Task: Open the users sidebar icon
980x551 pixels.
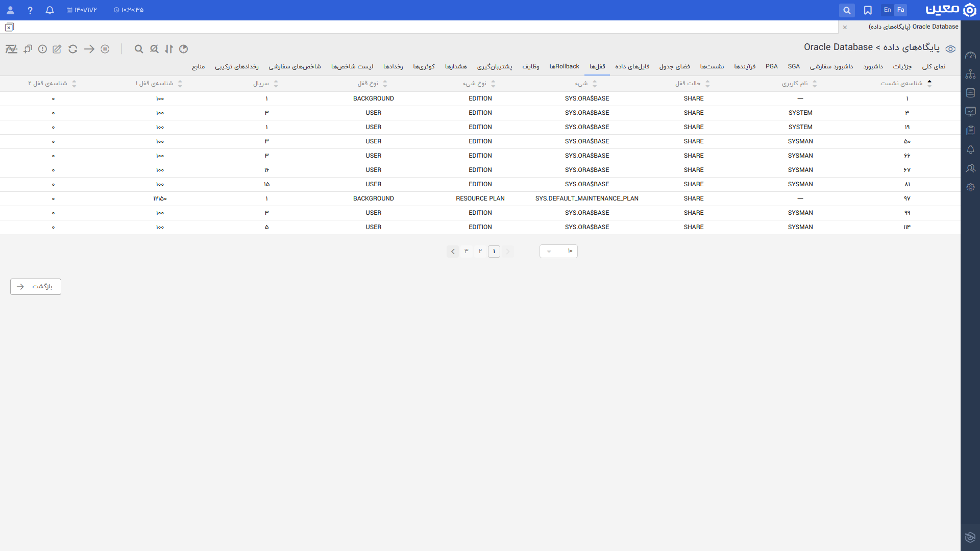Action: pos(970,168)
